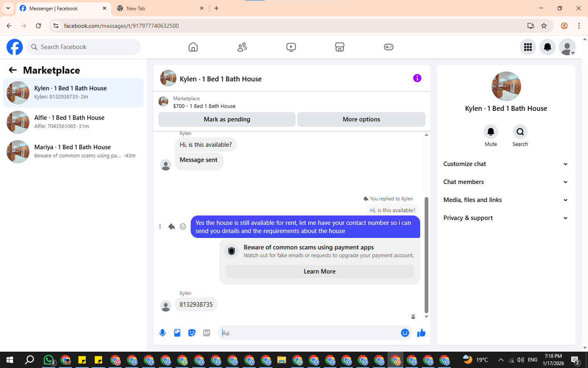This screenshot has width=588, height=368.
Task: Open the Video (Watch) icon
Action: point(291,47)
